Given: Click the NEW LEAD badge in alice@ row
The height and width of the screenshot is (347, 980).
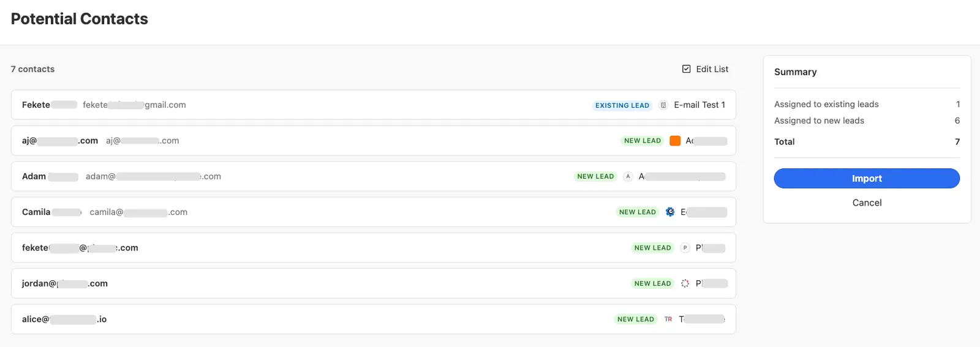Looking at the screenshot, I should coord(636,319).
